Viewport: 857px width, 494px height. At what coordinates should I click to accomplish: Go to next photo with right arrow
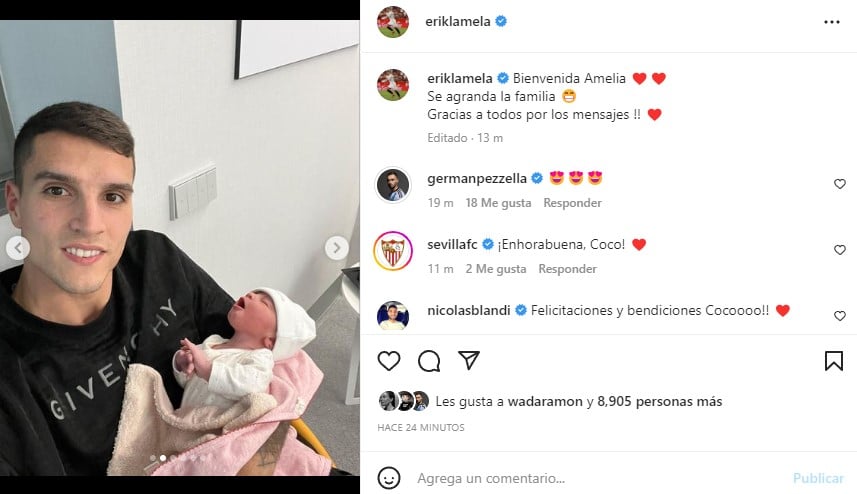[x=337, y=248]
